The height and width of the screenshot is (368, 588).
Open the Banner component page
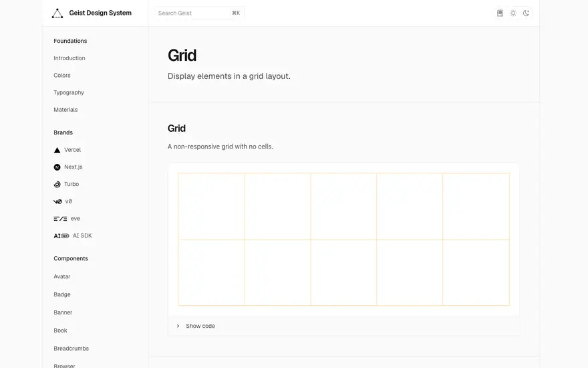click(63, 312)
